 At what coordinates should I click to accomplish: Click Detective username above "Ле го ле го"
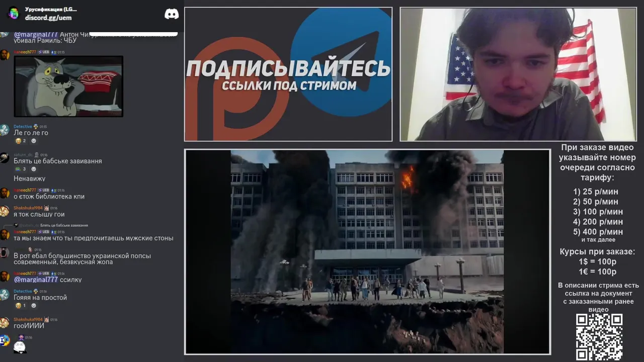pos(23,127)
